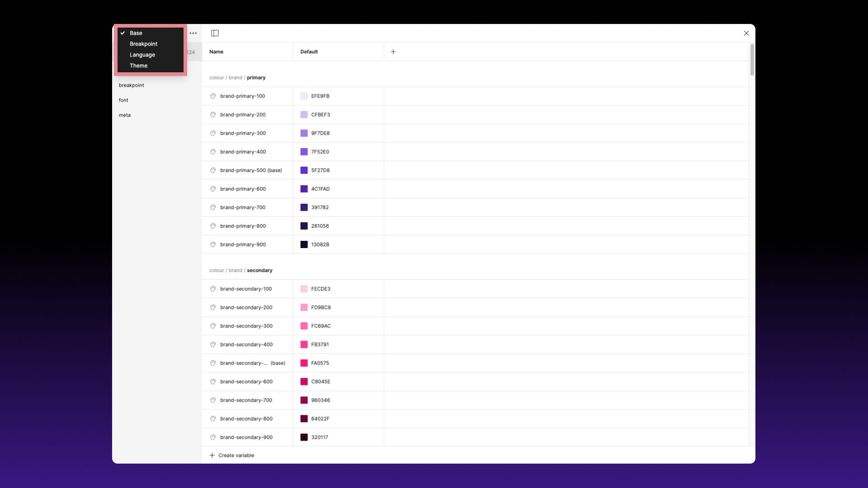Click color type icon for brand-secondary-300

pos(212,326)
